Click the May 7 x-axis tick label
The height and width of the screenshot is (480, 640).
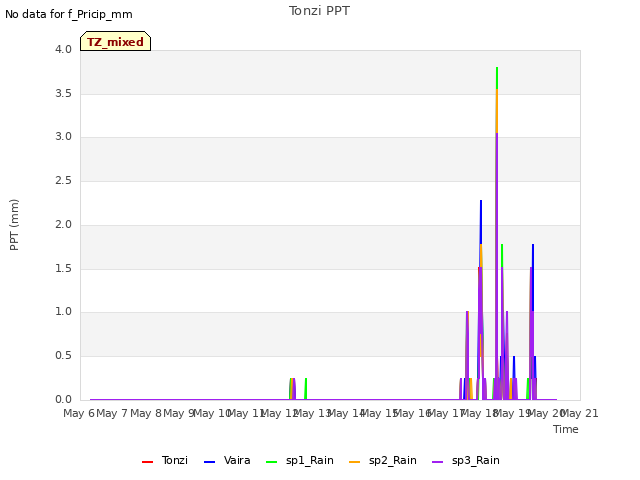(112, 413)
